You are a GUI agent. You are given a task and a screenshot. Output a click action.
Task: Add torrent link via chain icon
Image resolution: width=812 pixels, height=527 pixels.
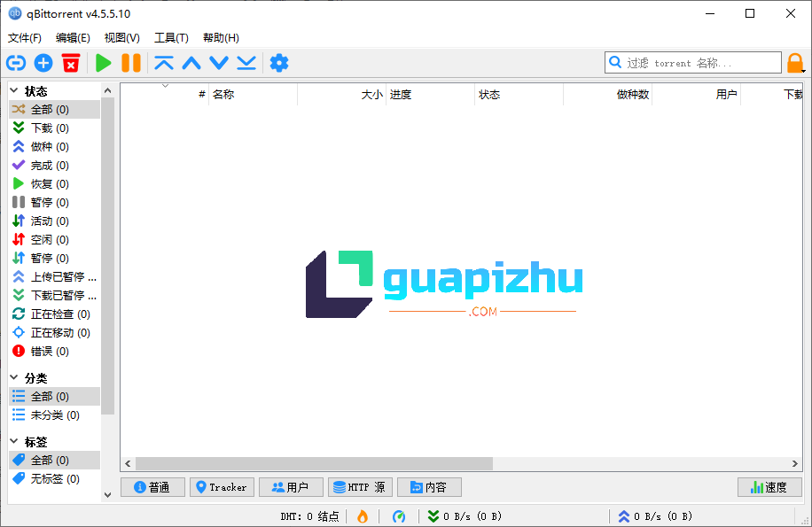(x=16, y=63)
